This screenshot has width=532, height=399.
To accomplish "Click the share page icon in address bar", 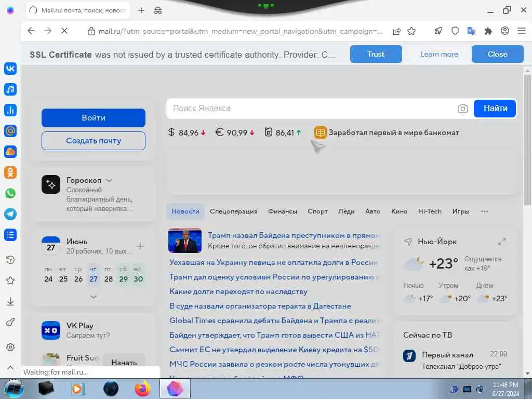I will [x=396, y=31].
